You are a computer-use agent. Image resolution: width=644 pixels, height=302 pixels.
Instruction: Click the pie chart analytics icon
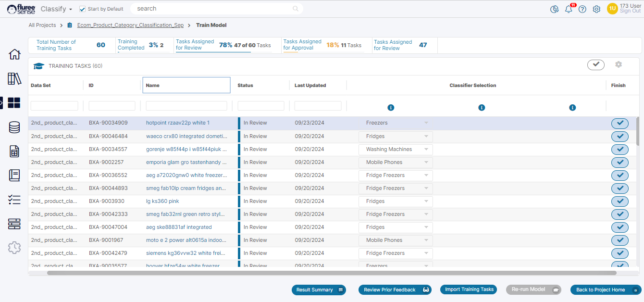(x=555, y=9)
